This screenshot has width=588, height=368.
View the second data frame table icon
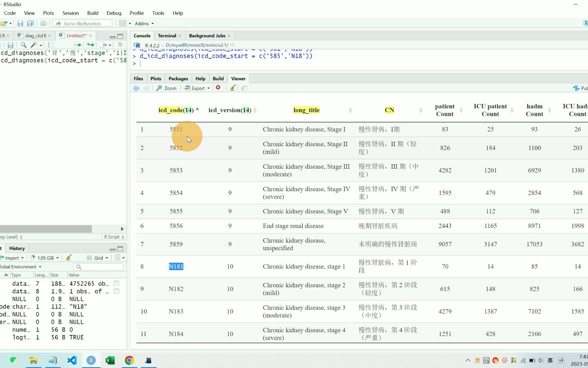(116, 291)
